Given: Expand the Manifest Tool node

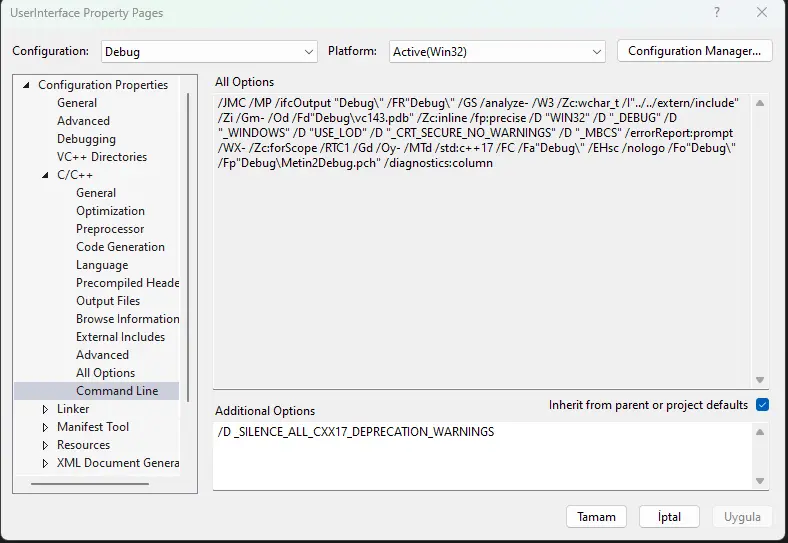Looking at the screenshot, I should click(x=45, y=427).
